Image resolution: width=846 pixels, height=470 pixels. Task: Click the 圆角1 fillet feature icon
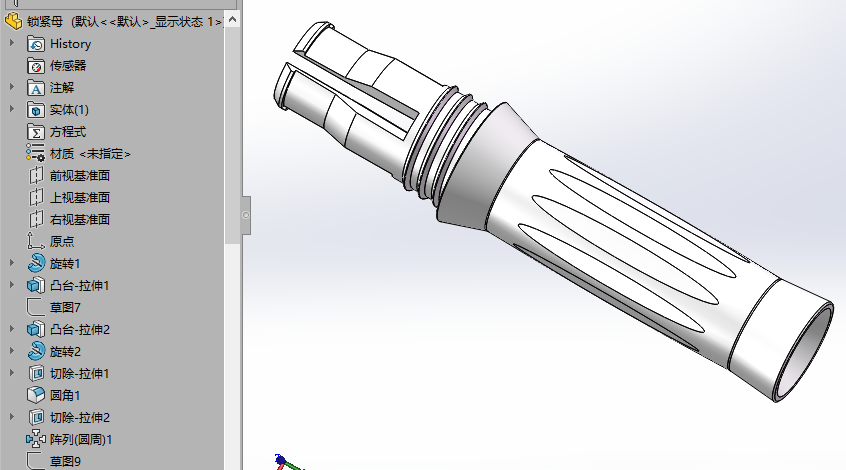point(36,396)
